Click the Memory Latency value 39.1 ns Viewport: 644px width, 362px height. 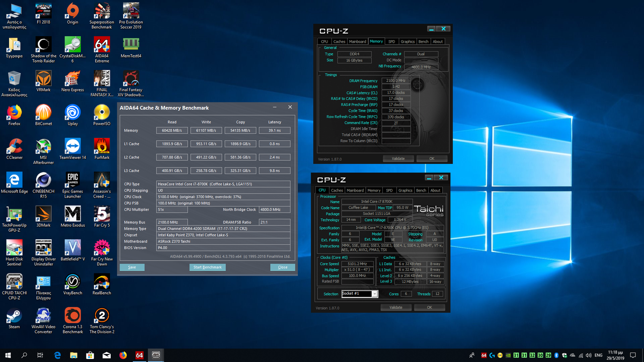tap(275, 130)
